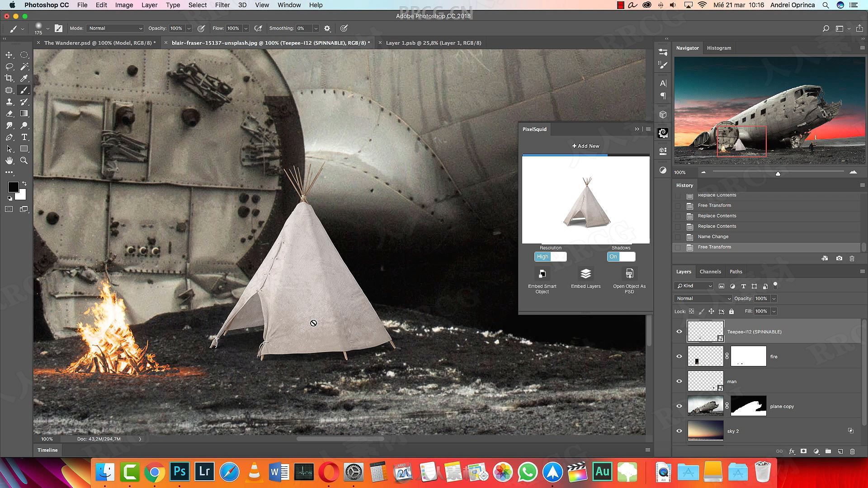Switch to the Paths tab

(x=736, y=272)
